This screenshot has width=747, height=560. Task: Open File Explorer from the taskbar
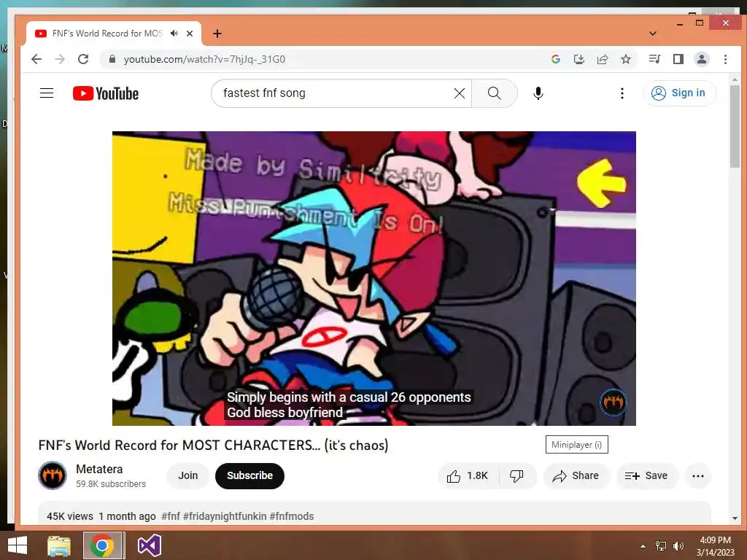pyautogui.click(x=59, y=545)
